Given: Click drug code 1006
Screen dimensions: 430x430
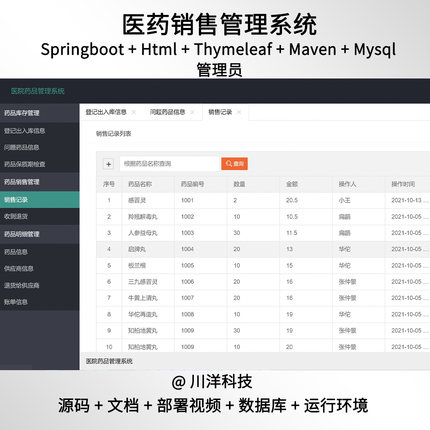Looking at the screenshot, I should coord(187,282).
